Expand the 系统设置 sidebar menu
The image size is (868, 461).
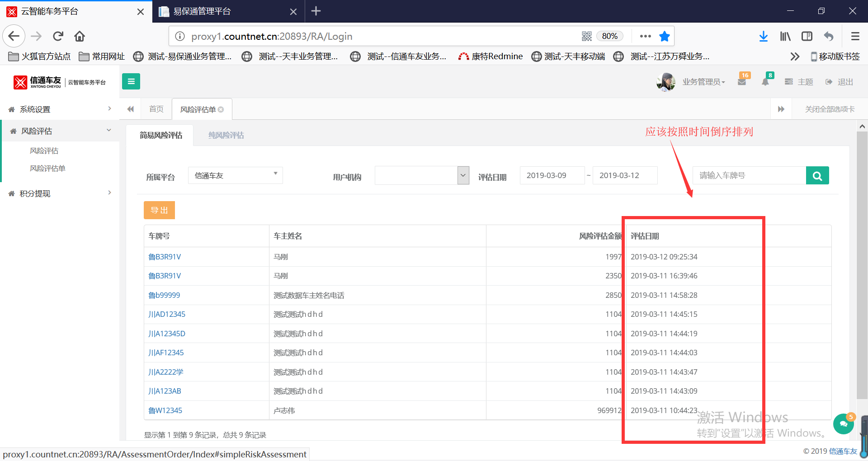click(x=60, y=109)
